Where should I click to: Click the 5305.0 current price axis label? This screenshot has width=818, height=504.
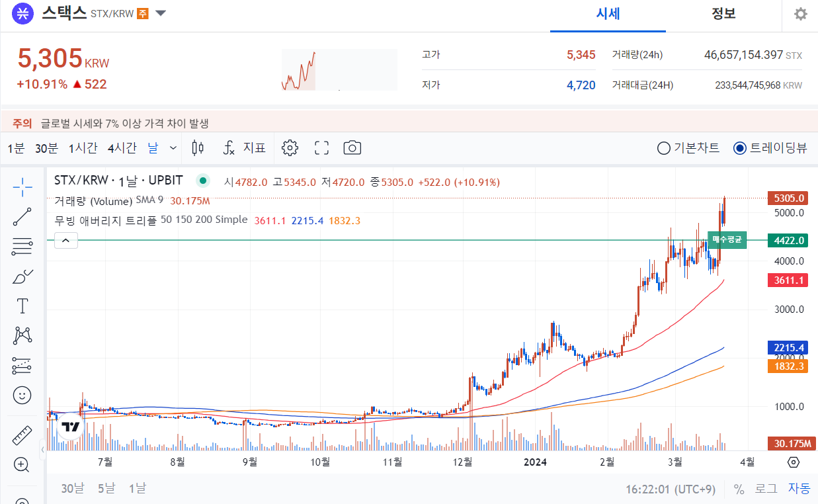pos(788,198)
